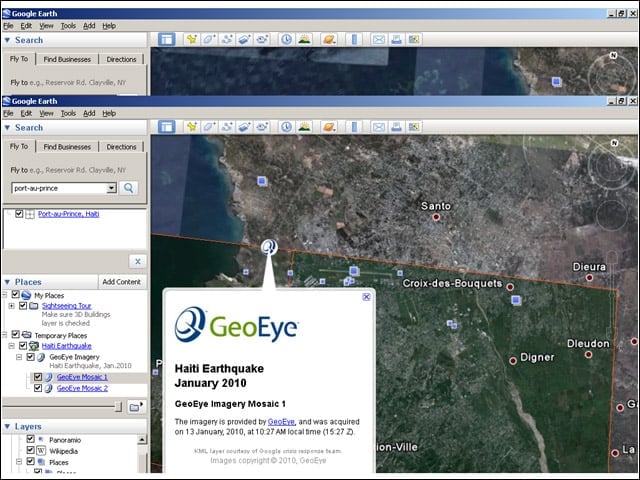
Task: Toggle the sidebar icon in front window toolbar
Action: click(167, 127)
